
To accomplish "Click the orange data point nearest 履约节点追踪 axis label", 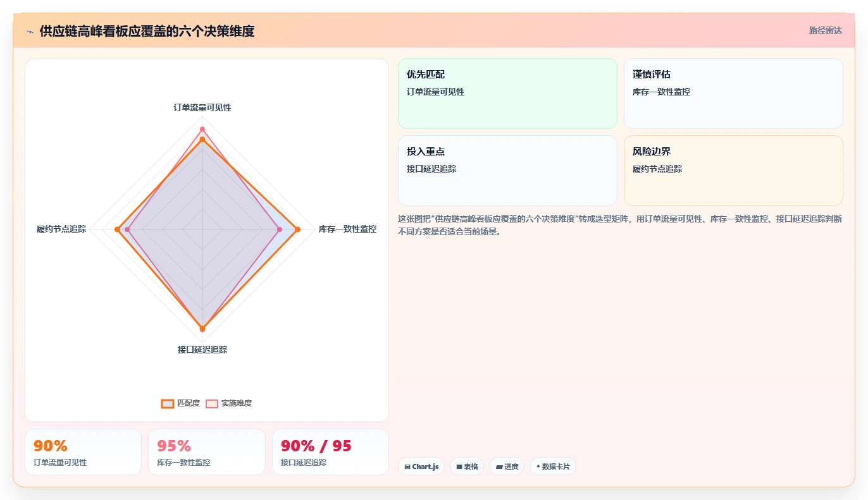I will 117,229.
